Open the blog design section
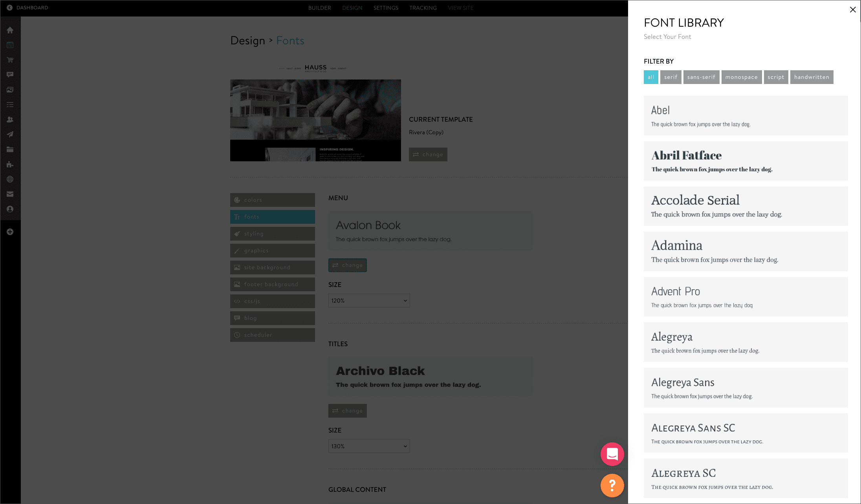The image size is (861, 504). pyautogui.click(x=272, y=318)
